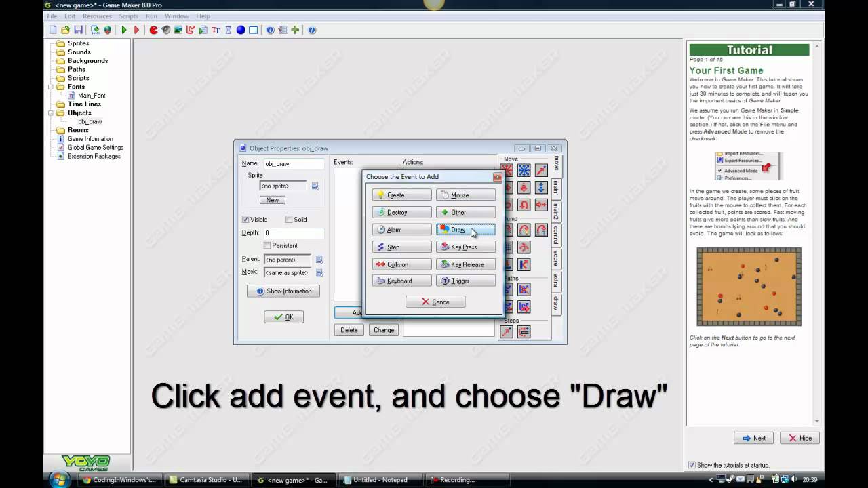Create a room using the blue square icon
This screenshot has width=868, height=488.
(x=253, y=30)
